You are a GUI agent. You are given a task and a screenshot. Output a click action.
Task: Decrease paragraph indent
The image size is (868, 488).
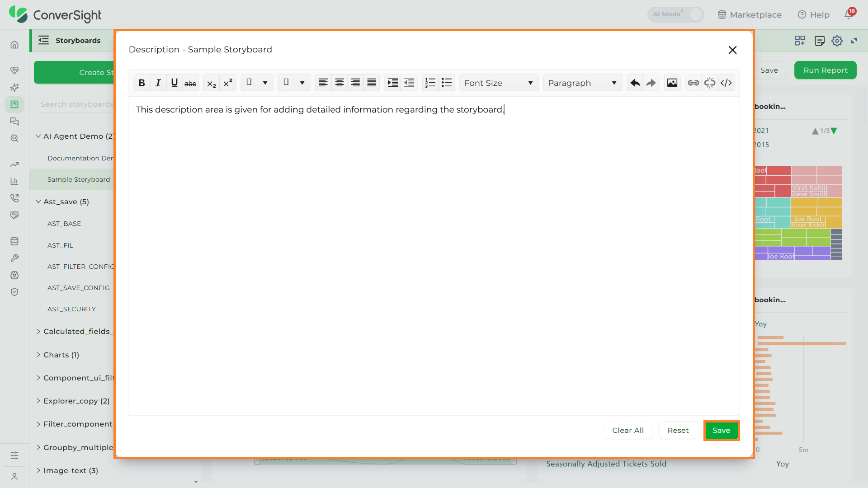409,83
